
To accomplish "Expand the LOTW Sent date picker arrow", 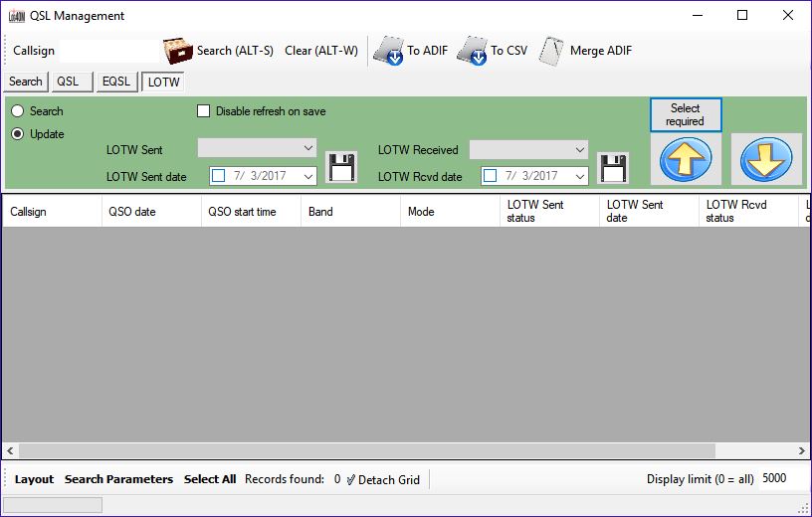I will click(x=308, y=176).
